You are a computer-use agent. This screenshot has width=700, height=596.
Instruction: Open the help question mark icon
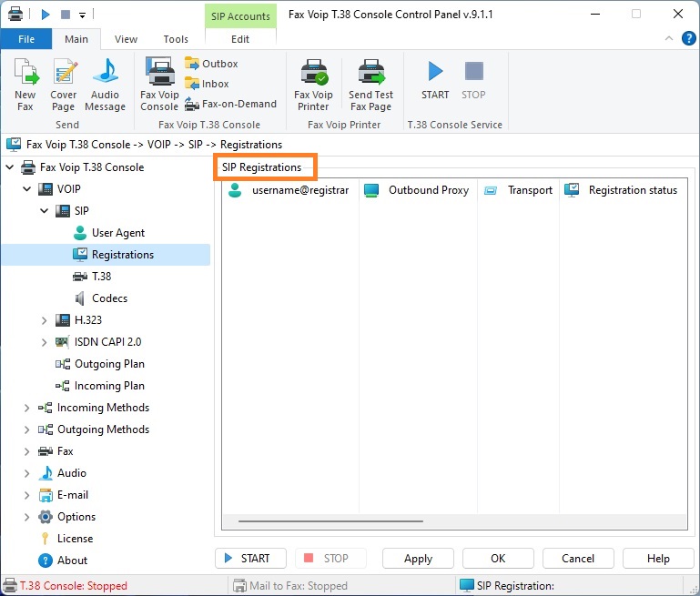pyautogui.click(x=688, y=39)
